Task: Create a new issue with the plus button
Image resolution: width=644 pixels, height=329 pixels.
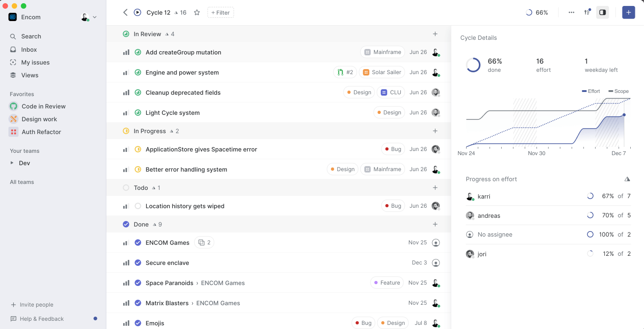Action: (x=628, y=12)
